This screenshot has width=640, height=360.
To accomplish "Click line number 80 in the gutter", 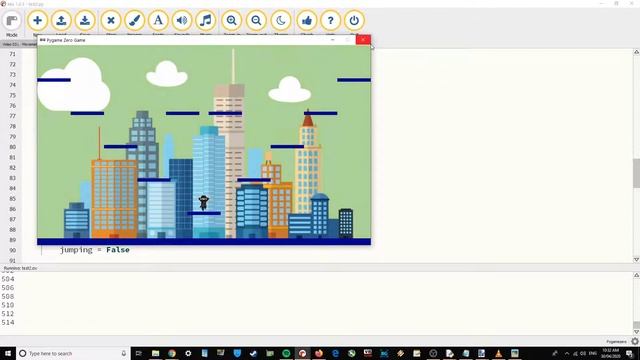I will click(13, 147).
